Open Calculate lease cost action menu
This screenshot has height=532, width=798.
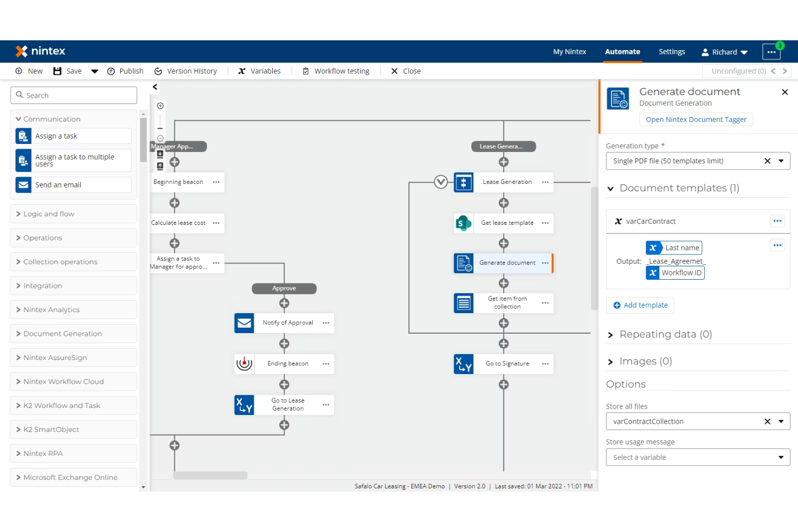(x=216, y=223)
